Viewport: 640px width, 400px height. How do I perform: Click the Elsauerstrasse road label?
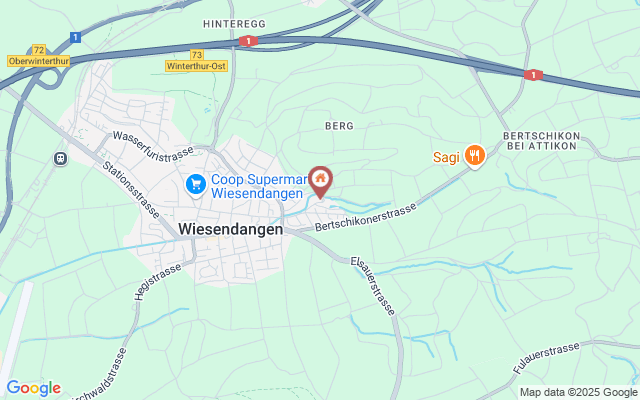click(x=373, y=286)
